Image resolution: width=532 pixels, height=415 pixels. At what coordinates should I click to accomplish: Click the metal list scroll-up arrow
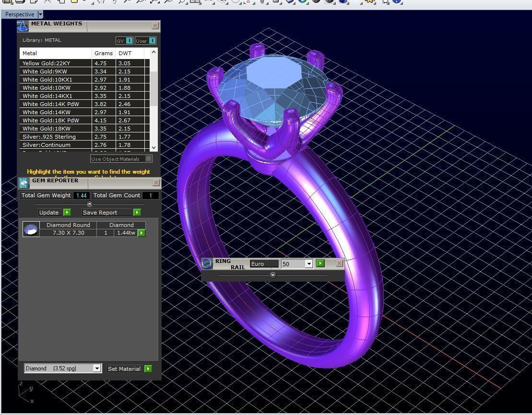[x=154, y=52]
